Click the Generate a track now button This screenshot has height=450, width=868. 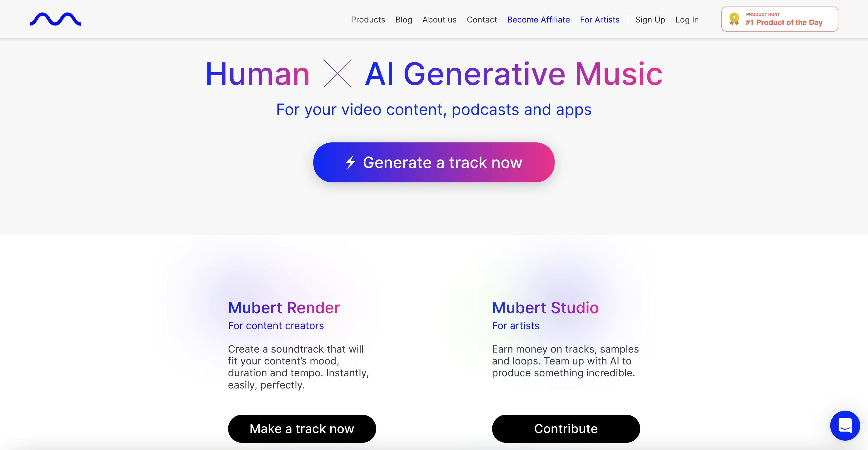[434, 162]
